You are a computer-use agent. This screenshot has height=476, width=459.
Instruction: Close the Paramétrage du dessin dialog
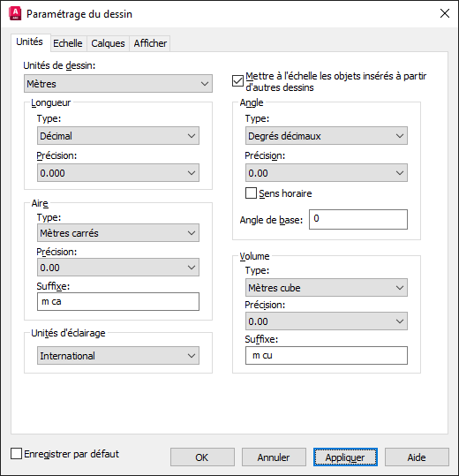click(445, 13)
